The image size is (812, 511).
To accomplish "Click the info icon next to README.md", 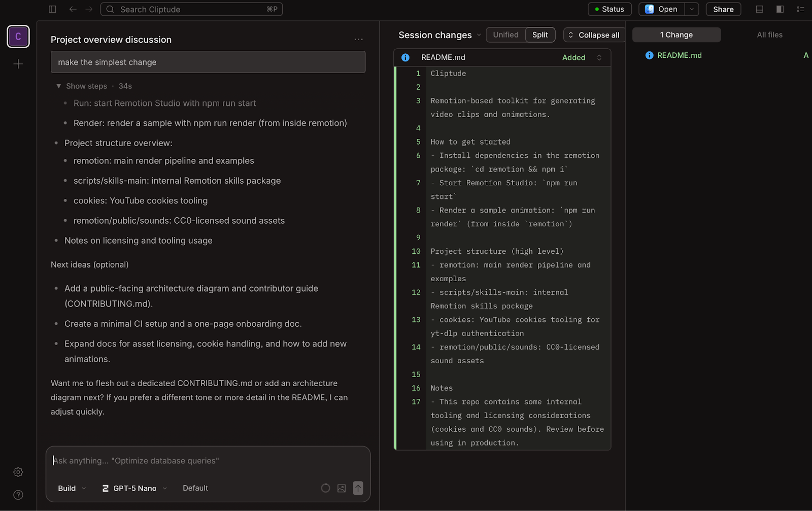I will point(405,57).
